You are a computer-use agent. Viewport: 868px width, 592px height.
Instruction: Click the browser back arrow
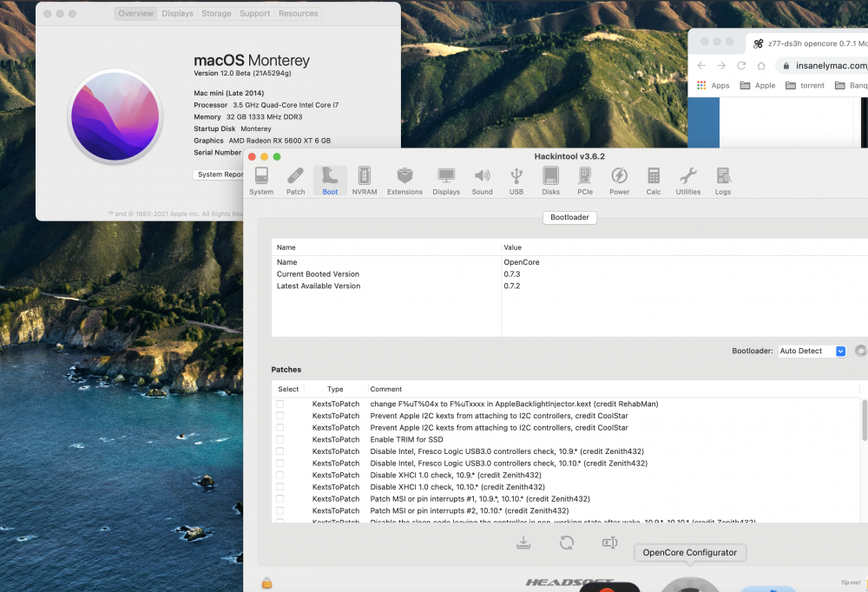pyautogui.click(x=701, y=65)
